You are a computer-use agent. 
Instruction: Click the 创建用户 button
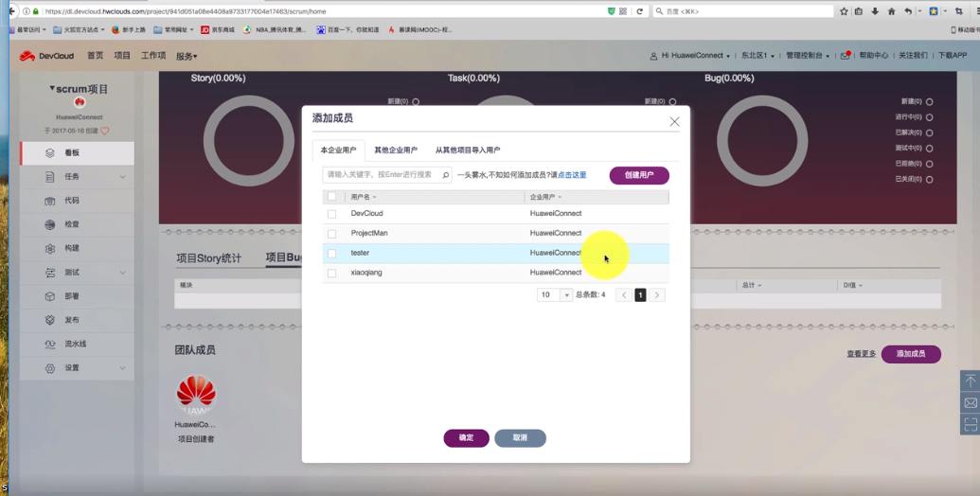click(x=639, y=175)
